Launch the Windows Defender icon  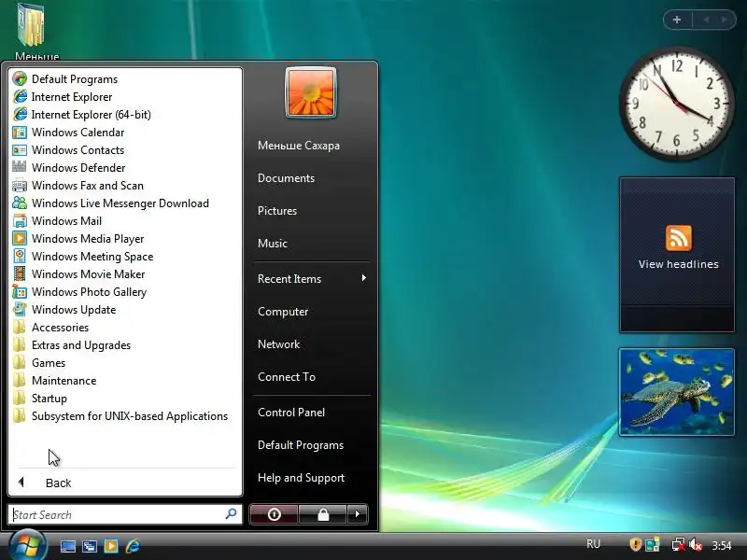(20, 168)
